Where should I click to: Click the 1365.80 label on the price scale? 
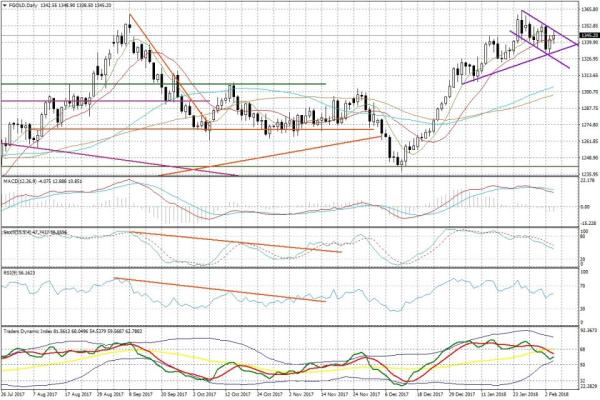click(x=588, y=8)
